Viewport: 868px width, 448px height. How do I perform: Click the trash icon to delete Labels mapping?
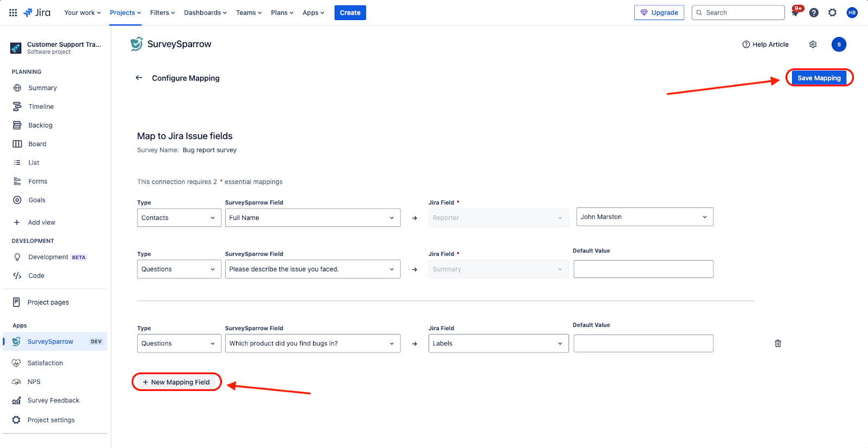[x=777, y=343]
